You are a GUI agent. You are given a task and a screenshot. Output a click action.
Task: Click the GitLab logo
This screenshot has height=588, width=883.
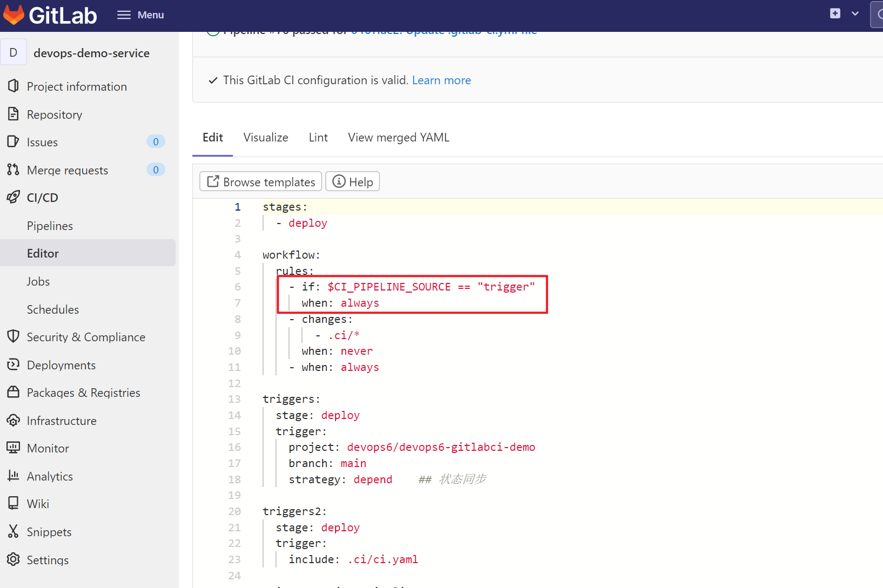(50, 15)
